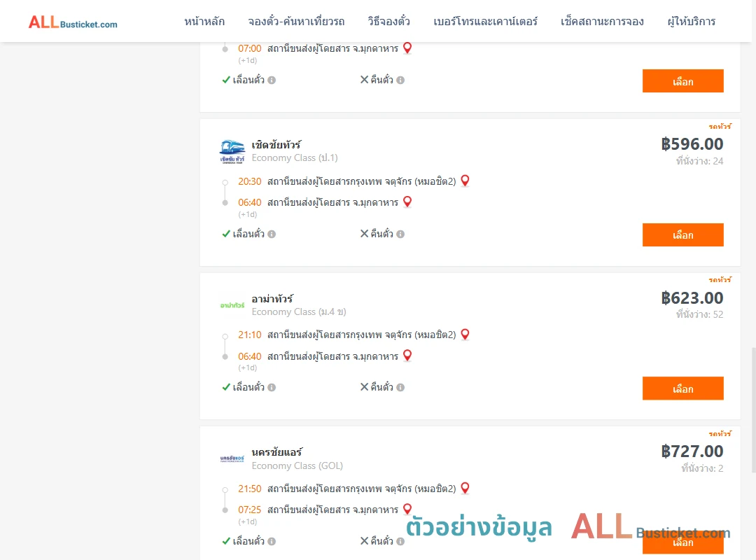
Task: Click the map pin beside 21:50 departure station
Action: 465,488
